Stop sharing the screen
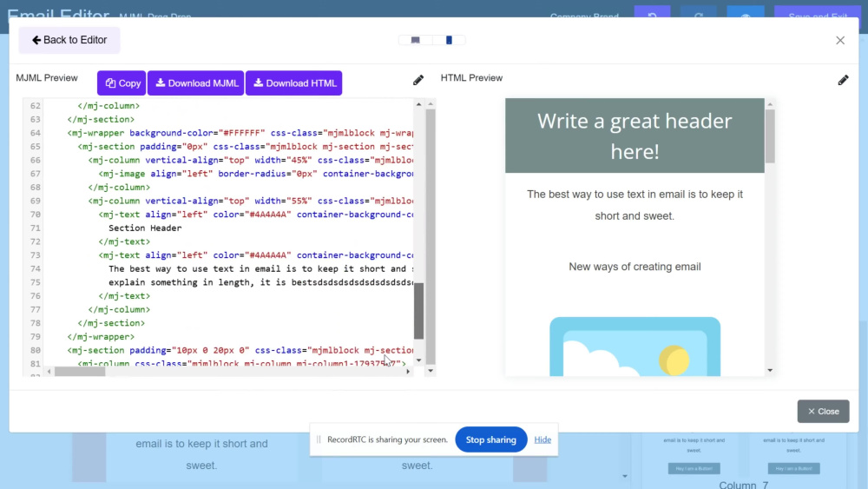 point(491,439)
